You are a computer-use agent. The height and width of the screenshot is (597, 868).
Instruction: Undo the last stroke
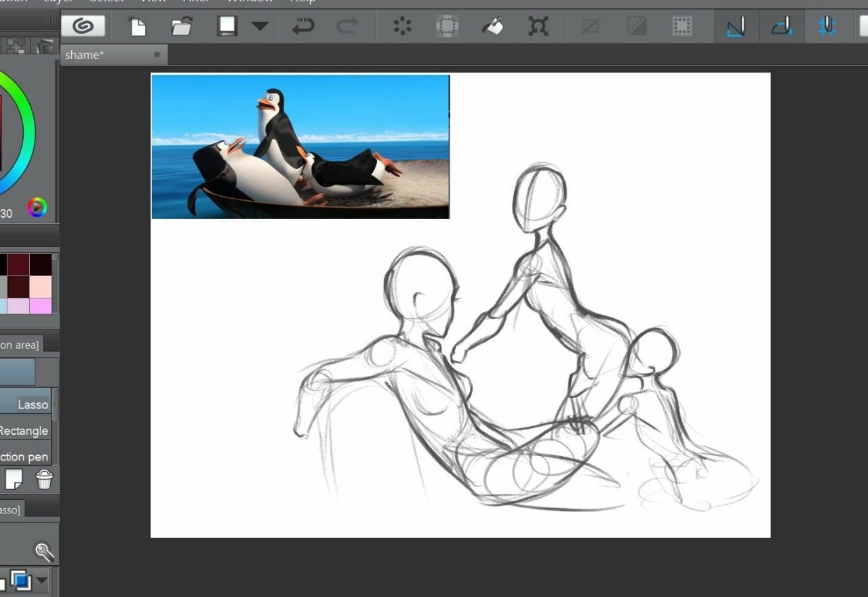click(x=302, y=26)
